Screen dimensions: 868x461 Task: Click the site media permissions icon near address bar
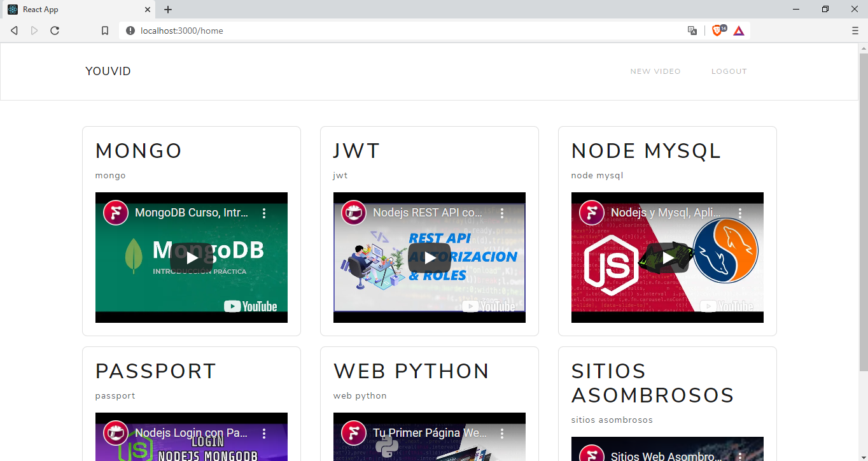coord(692,30)
